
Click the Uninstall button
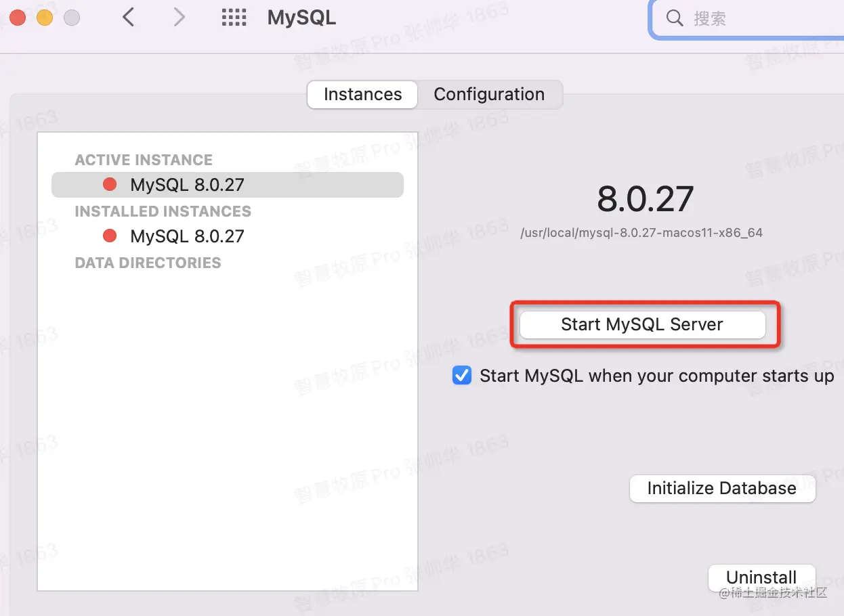tap(761, 577)
